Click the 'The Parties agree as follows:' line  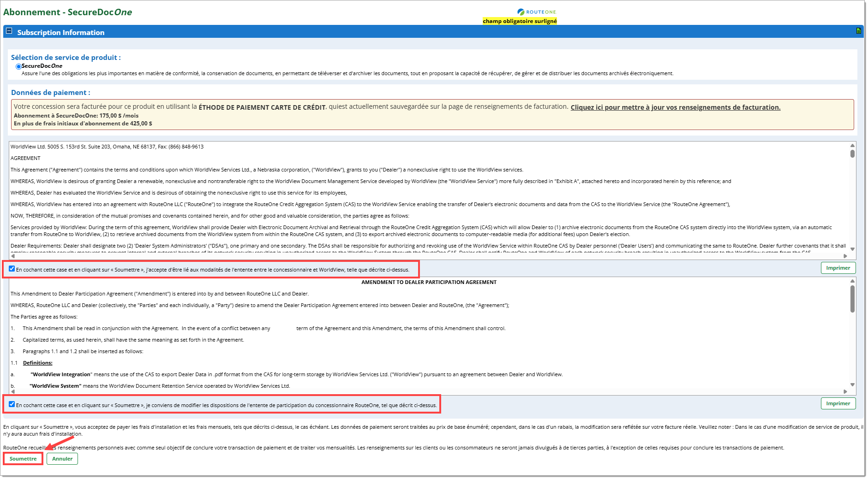coord(44,317)
